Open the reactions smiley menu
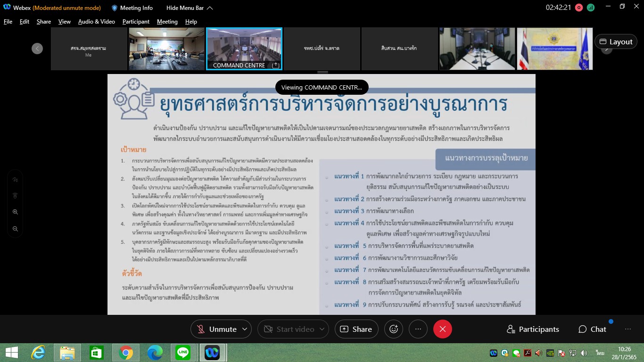Screen dimensions: 644x362 [x=394, y=329]
